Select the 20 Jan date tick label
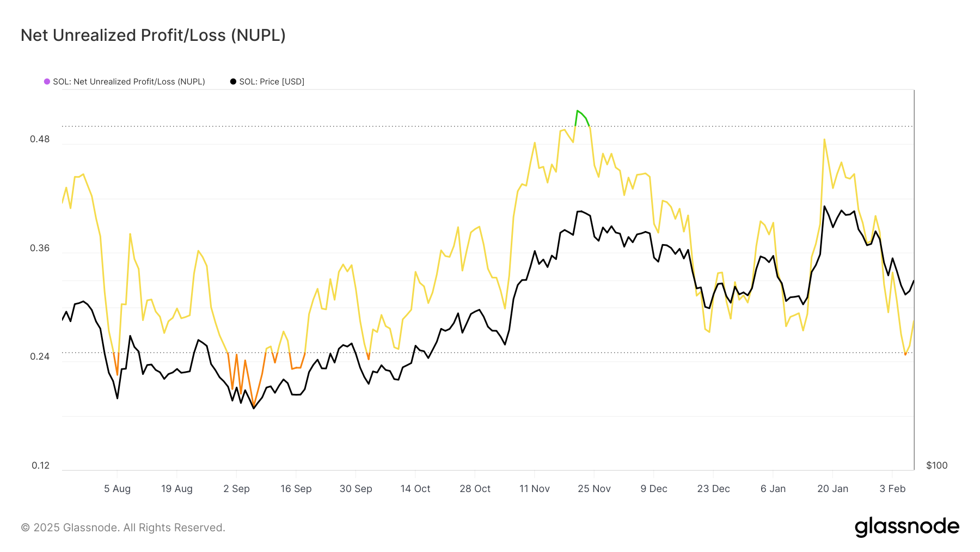This screenshot has width=980, height=552. tap(832, 489)
